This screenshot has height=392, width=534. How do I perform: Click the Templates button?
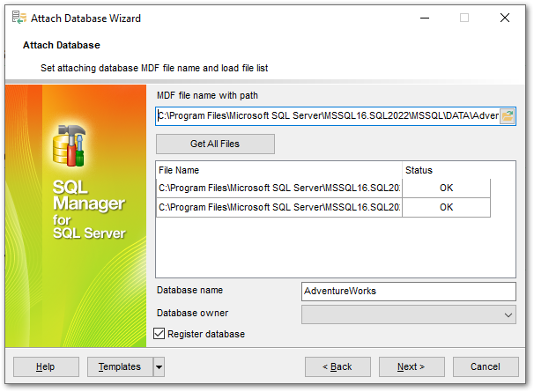coord(120,366)
